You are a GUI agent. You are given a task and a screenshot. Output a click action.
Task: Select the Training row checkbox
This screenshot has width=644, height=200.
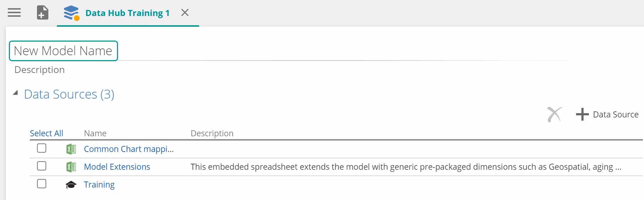(x=42, y=184)
